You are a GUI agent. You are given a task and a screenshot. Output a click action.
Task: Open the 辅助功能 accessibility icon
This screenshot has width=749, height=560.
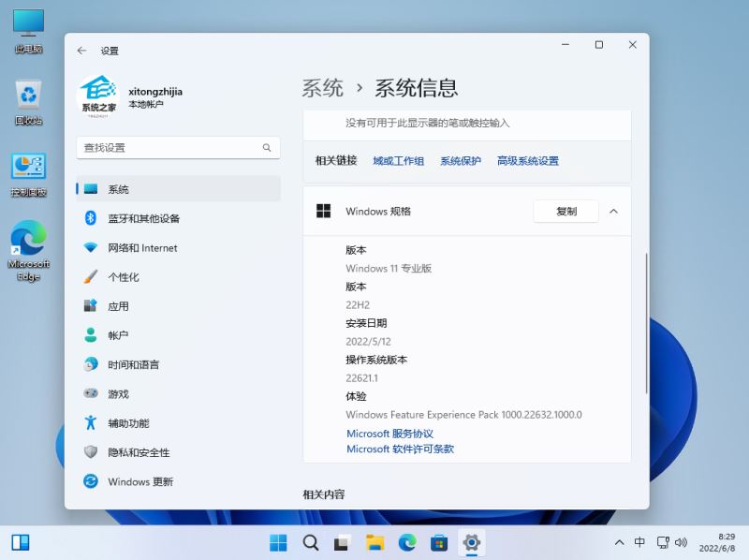(91, 423)
